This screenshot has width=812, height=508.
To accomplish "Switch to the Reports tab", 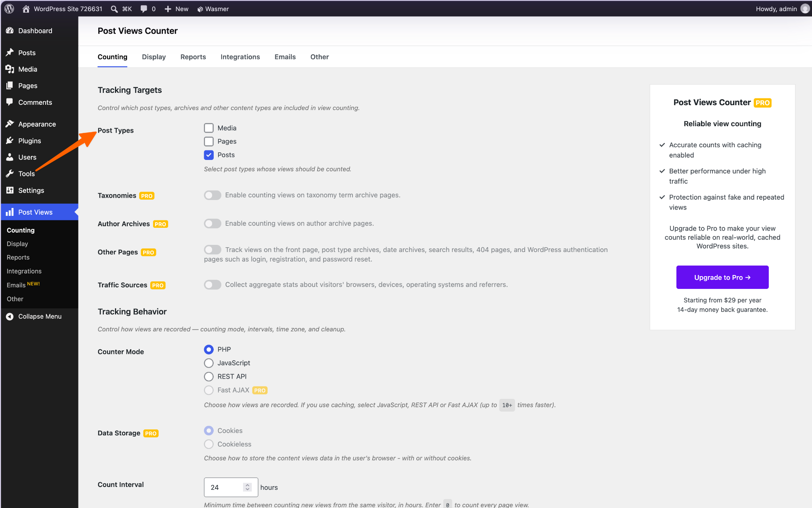I will [193, 57].
